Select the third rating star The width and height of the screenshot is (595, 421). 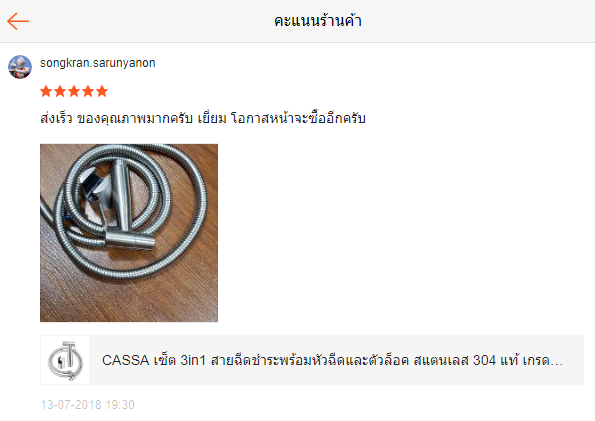pos(74,91)
